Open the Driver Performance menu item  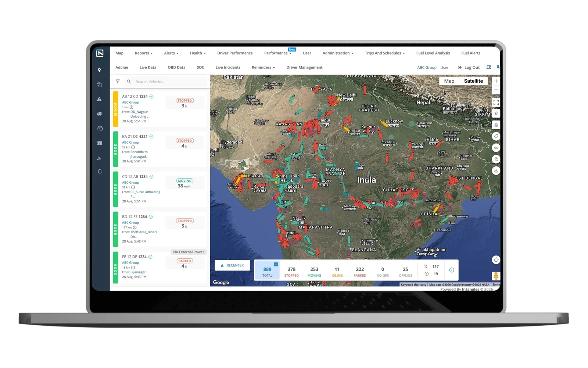pos(235,53)
